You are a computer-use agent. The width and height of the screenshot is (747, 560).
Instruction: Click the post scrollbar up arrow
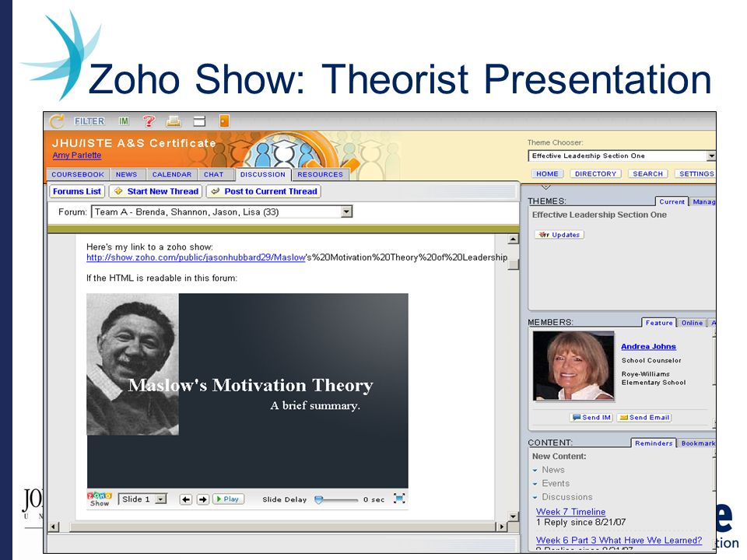[x=513, y=239]
